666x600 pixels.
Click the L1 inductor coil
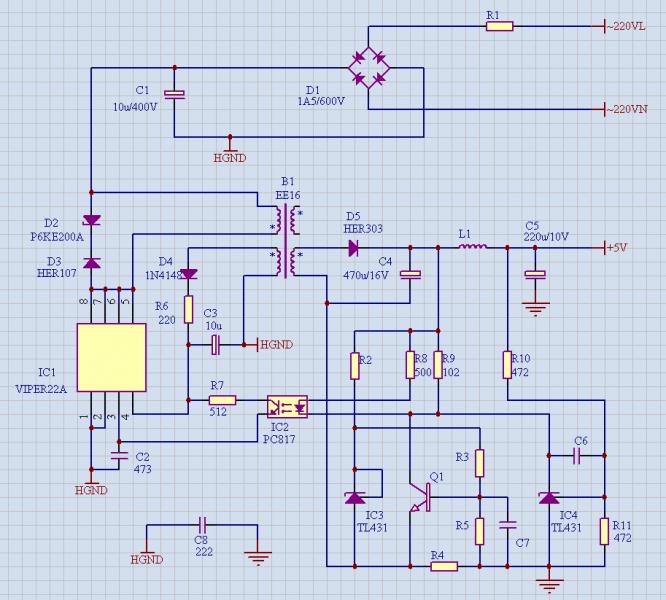pyautogui.click(x=472, y=247)
